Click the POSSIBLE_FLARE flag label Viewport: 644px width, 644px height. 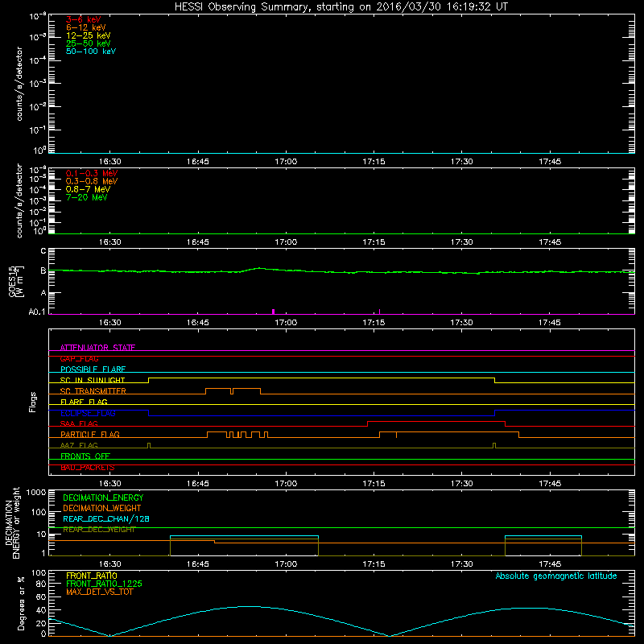click(x=93, y=369)
